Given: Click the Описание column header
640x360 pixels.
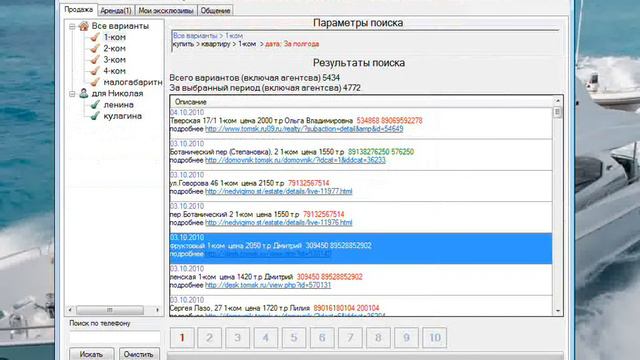Looking at the screenshot, I should [361, 102].
